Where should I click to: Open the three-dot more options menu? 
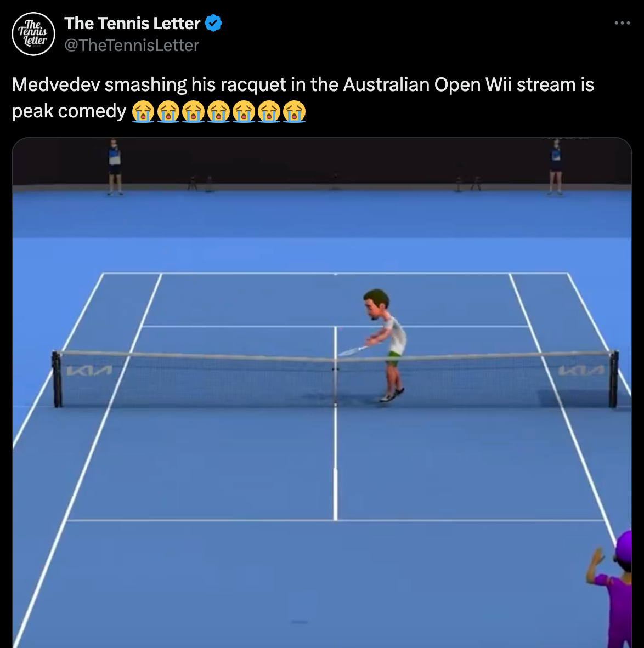622,23
